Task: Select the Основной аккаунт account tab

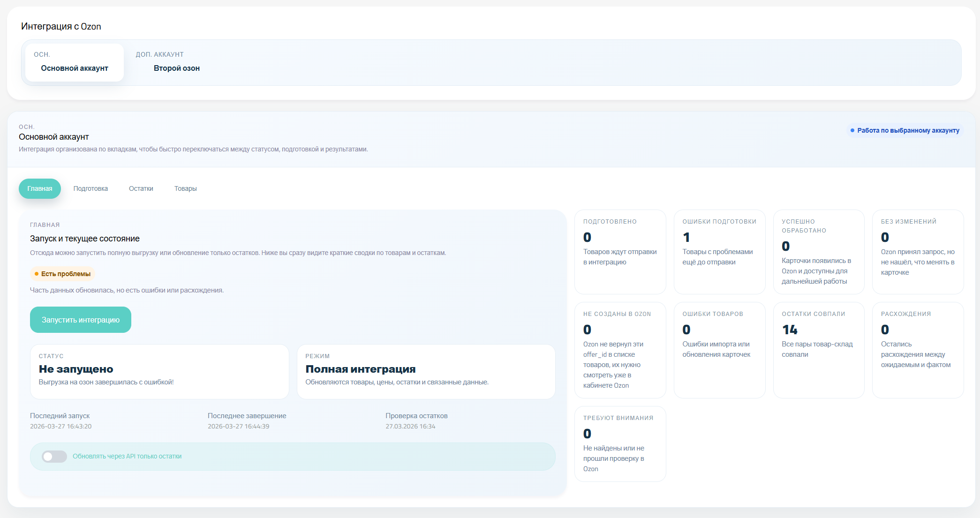Action: [x=75, y=62]
